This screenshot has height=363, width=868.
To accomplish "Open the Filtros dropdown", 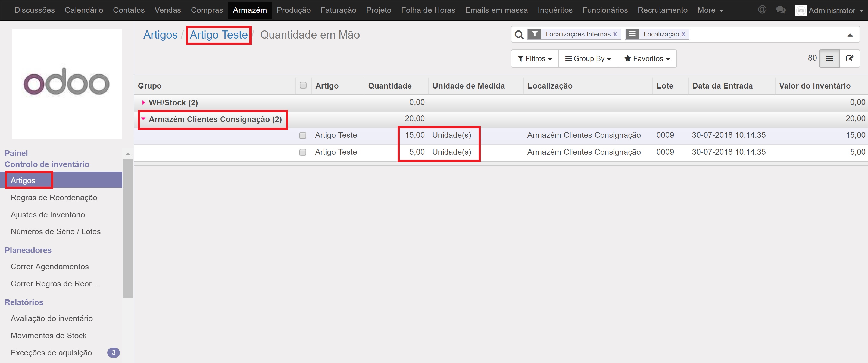I will pos(535,59).
